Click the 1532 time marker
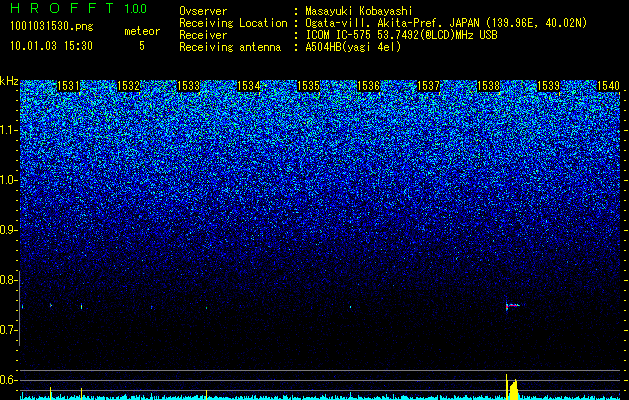Screen dimensions: 629x400 pyautogui.click(x=128, y=86)
